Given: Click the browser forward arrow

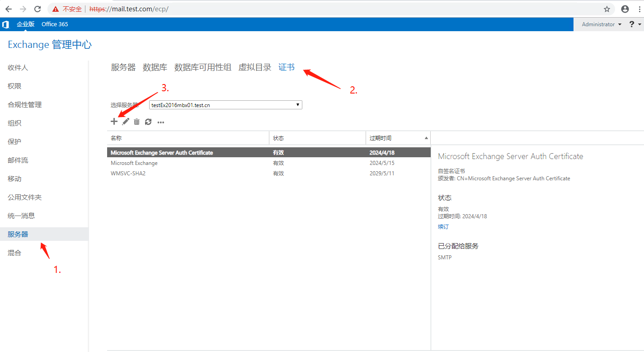Looking at the screenshot, I should point(23,9).
